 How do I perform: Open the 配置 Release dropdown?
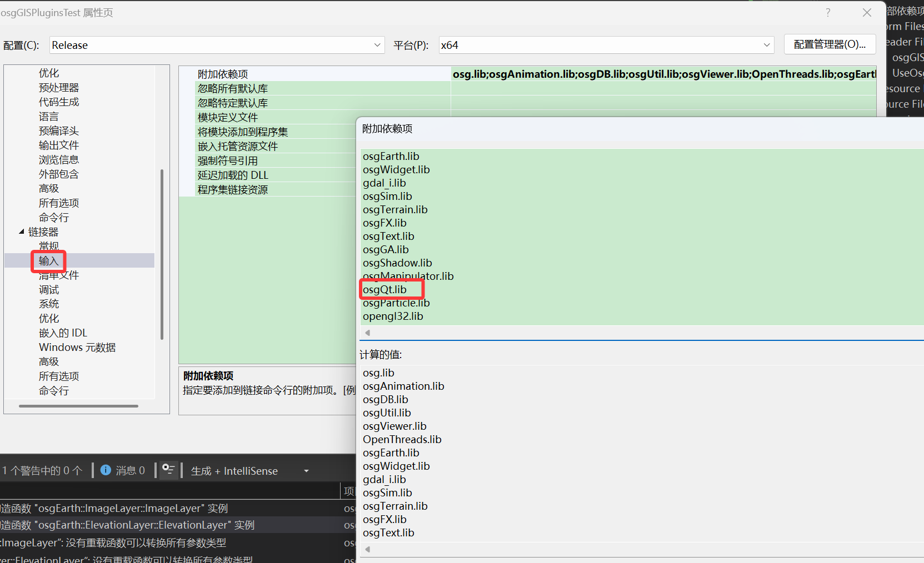(217, 45)
